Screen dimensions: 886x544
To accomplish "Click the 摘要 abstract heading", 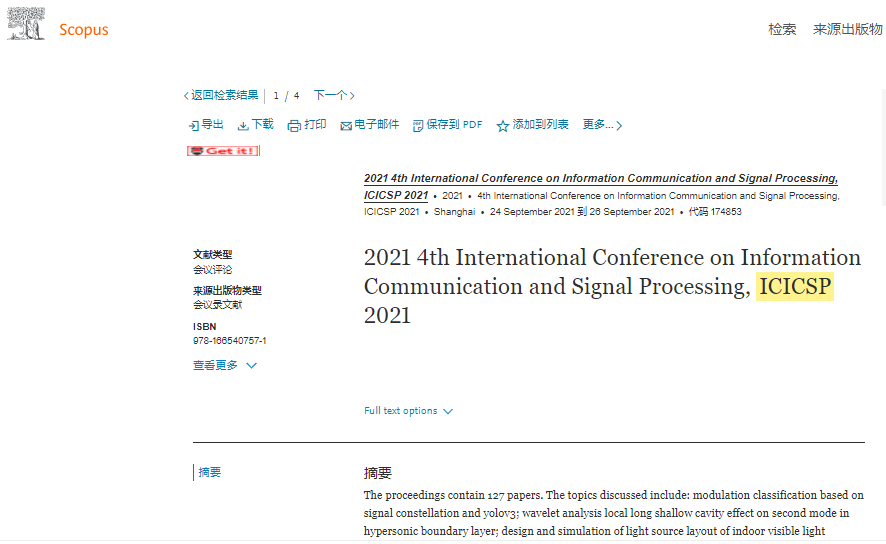I will pos(378,473).
